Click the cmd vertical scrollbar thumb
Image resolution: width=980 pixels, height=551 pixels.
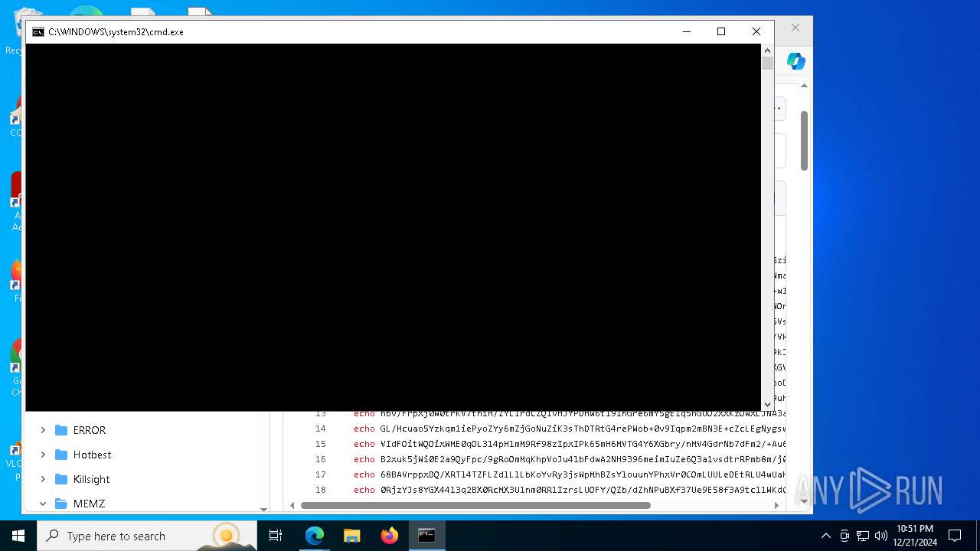pyautogui.click(x=767, y=64)
